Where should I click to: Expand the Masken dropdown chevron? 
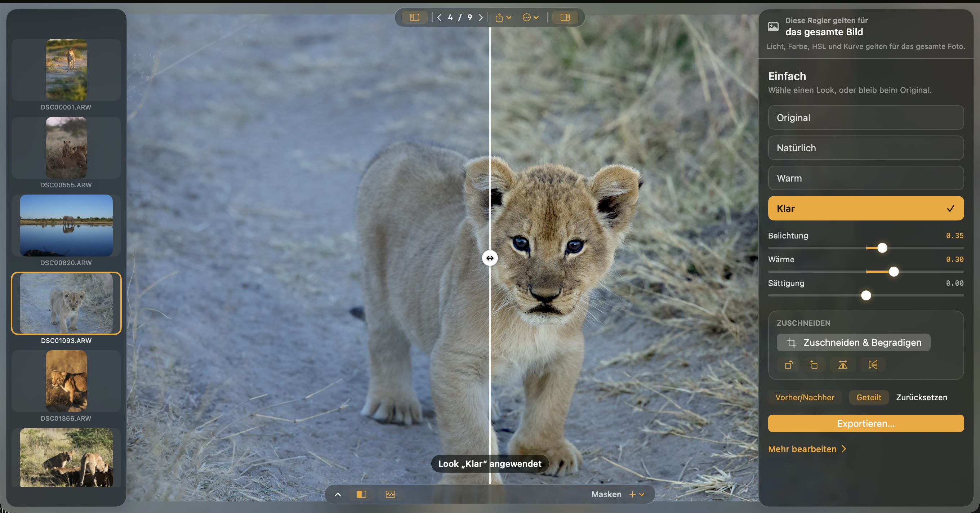point(642,495)
